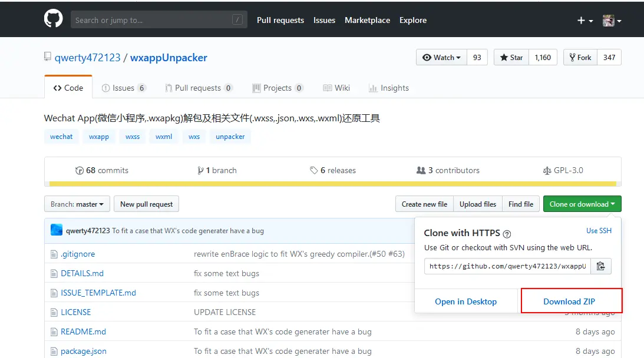
Task: Select Find file
Action: pos(521,204)
